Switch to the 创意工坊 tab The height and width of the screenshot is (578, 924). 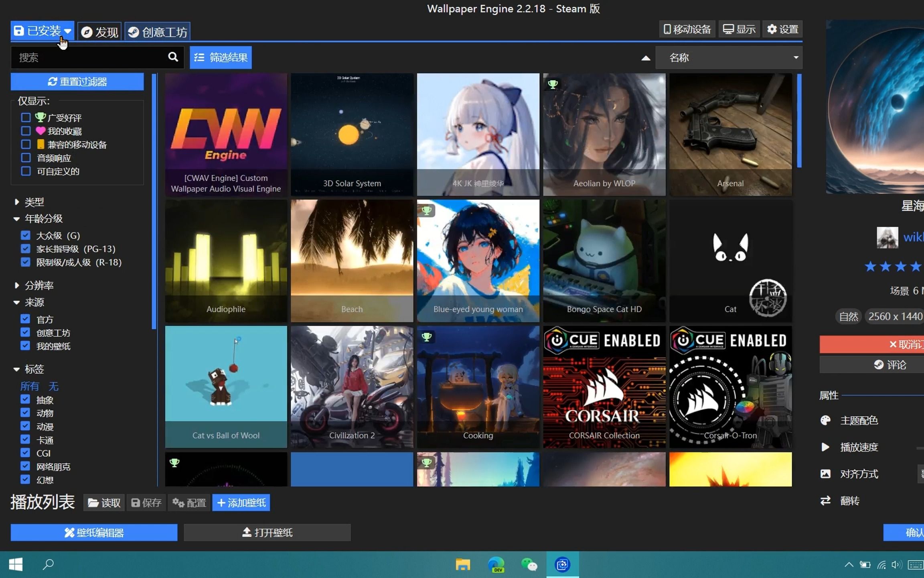tap(157, 32)
